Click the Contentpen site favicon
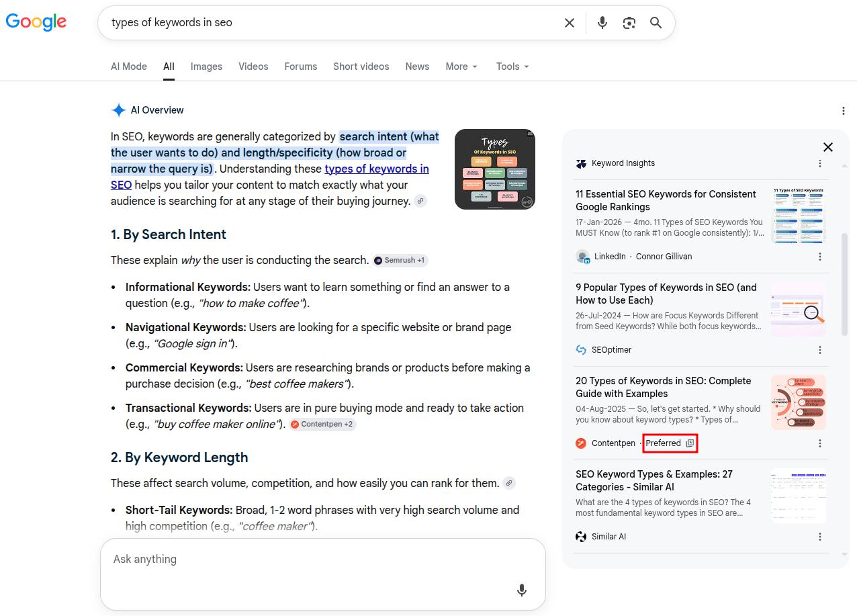 point(581,443)
